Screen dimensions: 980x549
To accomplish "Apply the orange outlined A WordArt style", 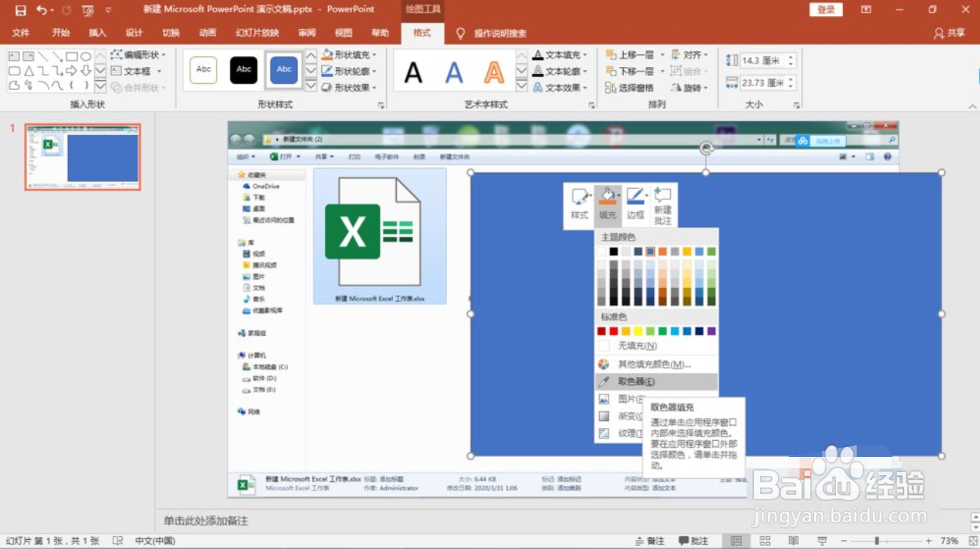I will tap(494, 72).
